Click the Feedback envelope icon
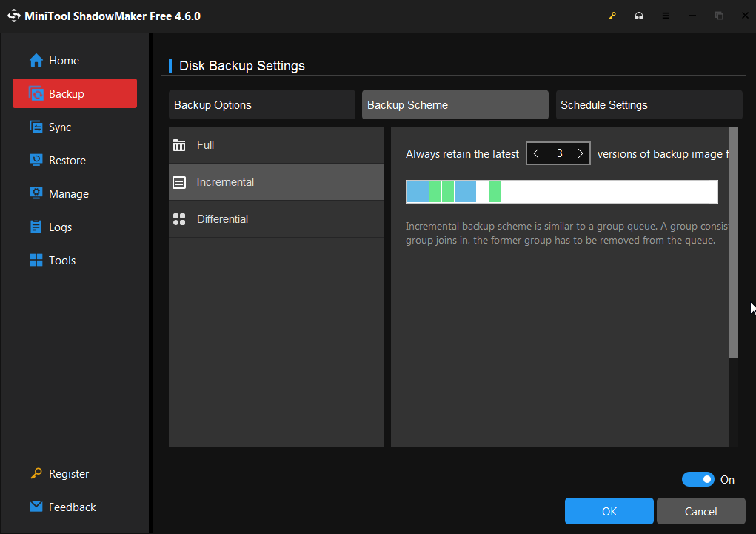Screen dimensions: 756x534 (x=36, y=507)
